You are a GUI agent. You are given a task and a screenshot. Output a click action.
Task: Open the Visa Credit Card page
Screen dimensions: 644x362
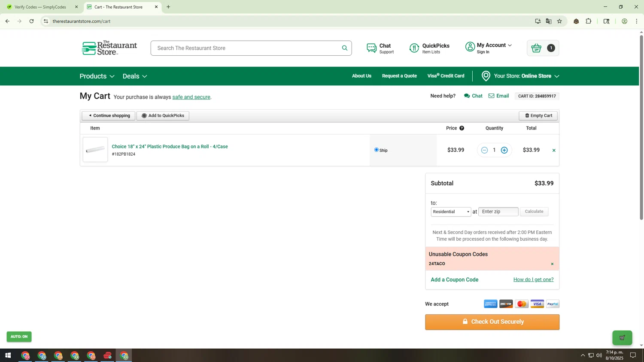(446, 76)
